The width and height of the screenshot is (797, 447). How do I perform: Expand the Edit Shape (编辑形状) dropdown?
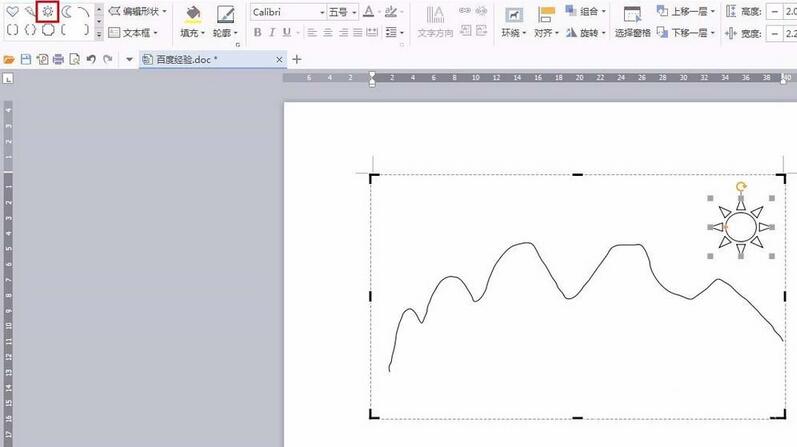click(x=164, y=11)
